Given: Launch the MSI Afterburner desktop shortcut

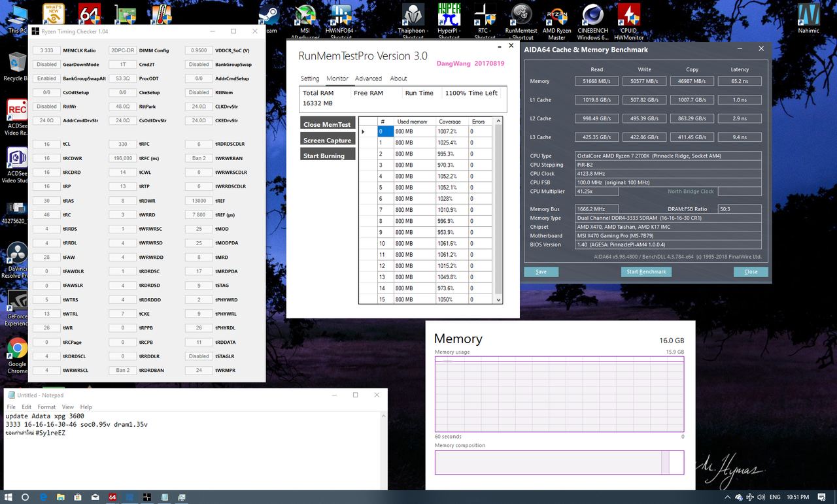Looking at the screenshot, I should coord(305,22).
